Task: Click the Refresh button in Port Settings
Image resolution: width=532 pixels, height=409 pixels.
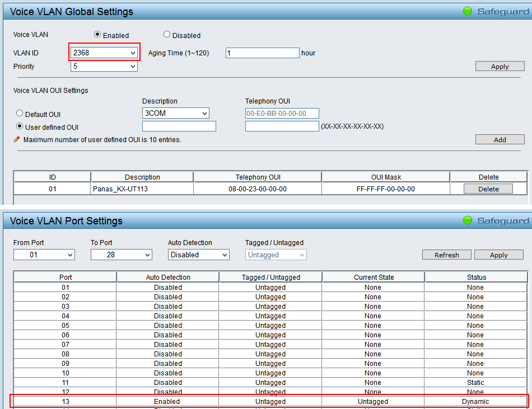Action: pos(446,255)
